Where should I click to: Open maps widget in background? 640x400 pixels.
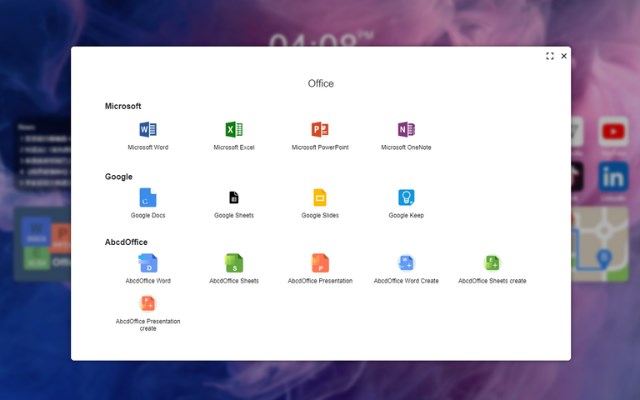pos(600,244)
